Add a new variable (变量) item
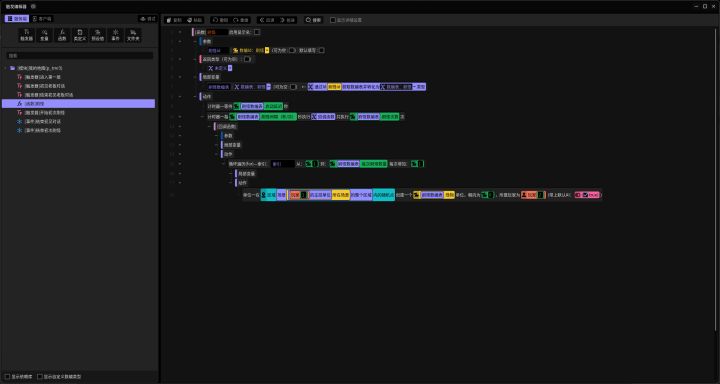The image size is (720, 384). 45,35
